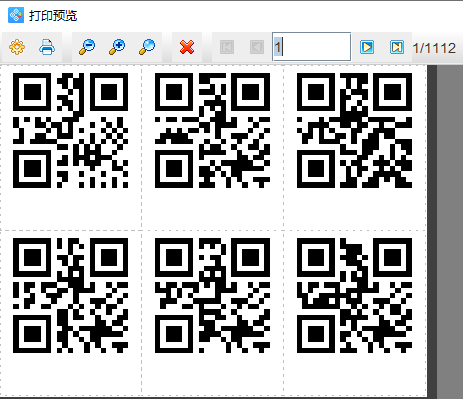Select the top-middle QR code label
Viewport: 463px width, 399px height.
[213, 130]
